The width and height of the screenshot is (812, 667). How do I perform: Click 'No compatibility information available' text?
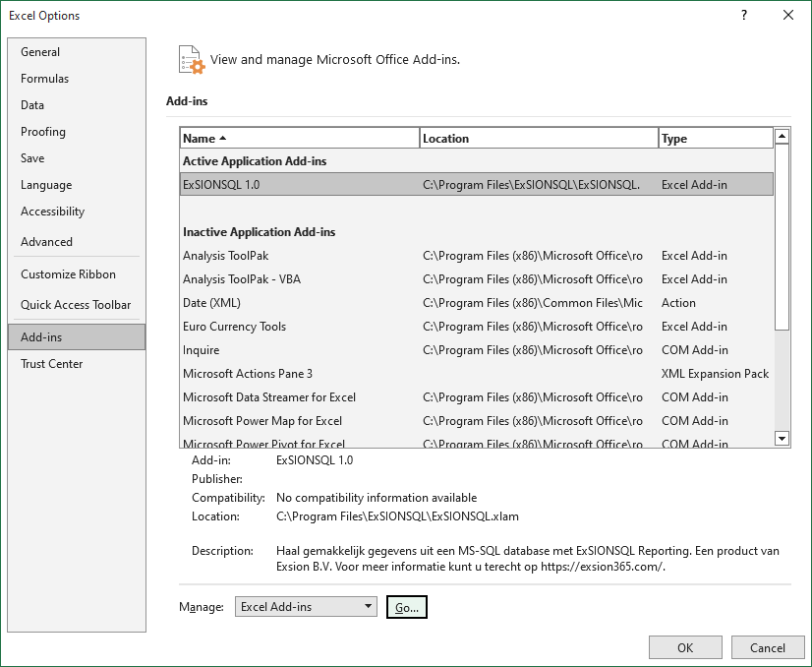pyautogui.click(x=377, y=498)
